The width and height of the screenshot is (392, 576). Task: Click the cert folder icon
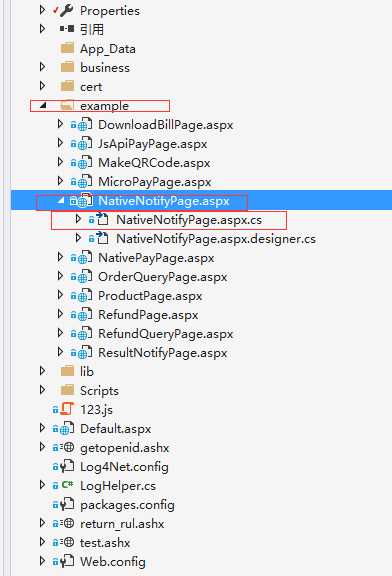click(67, 86)
